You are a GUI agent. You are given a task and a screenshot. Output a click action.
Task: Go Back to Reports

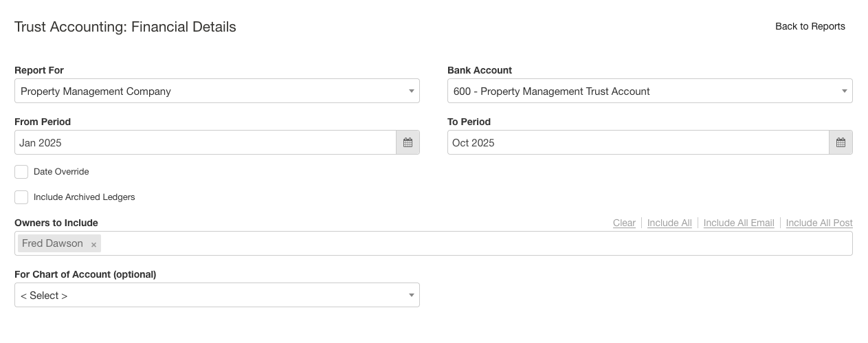[810, 26]
